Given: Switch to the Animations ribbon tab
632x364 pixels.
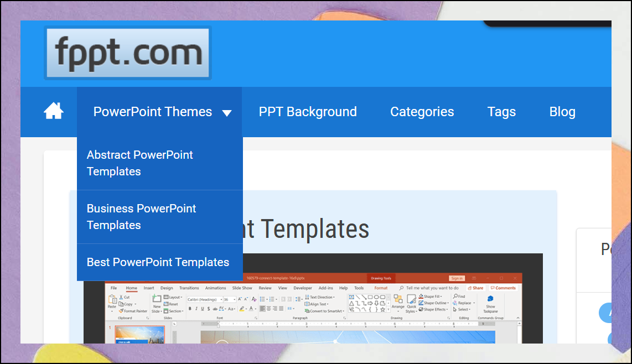Looking at the screenshot, I should point(215,288).
